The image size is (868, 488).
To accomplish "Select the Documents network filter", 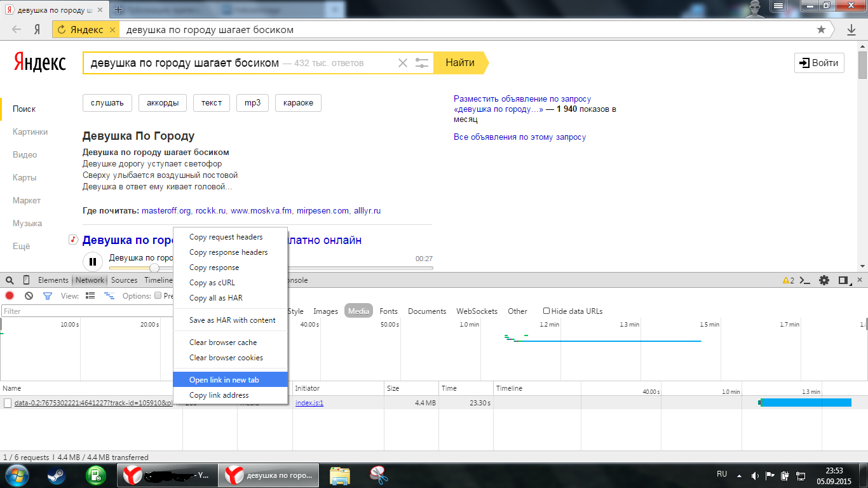I will [x=427, y=311].
